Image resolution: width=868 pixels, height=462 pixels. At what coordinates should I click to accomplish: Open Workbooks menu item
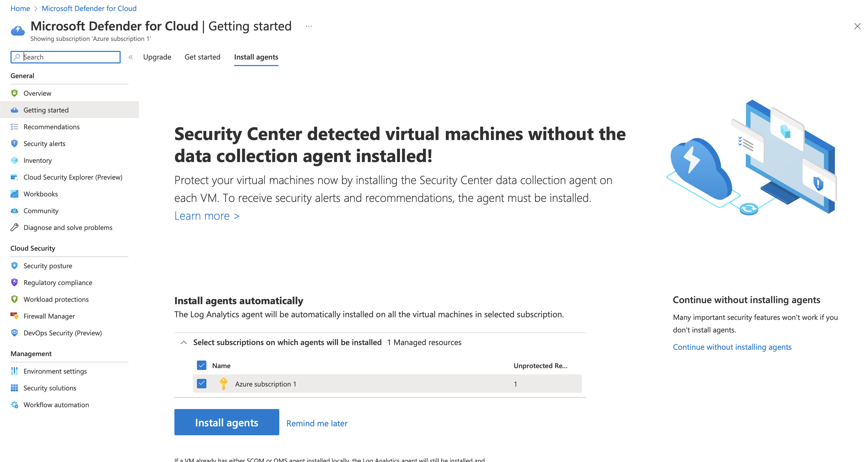(x=41, y=194)
